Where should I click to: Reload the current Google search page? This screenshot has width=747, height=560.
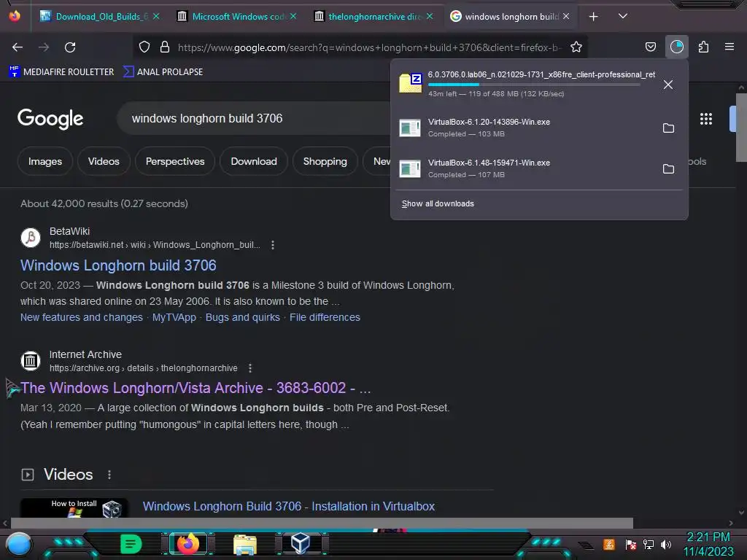click(70, 47)
